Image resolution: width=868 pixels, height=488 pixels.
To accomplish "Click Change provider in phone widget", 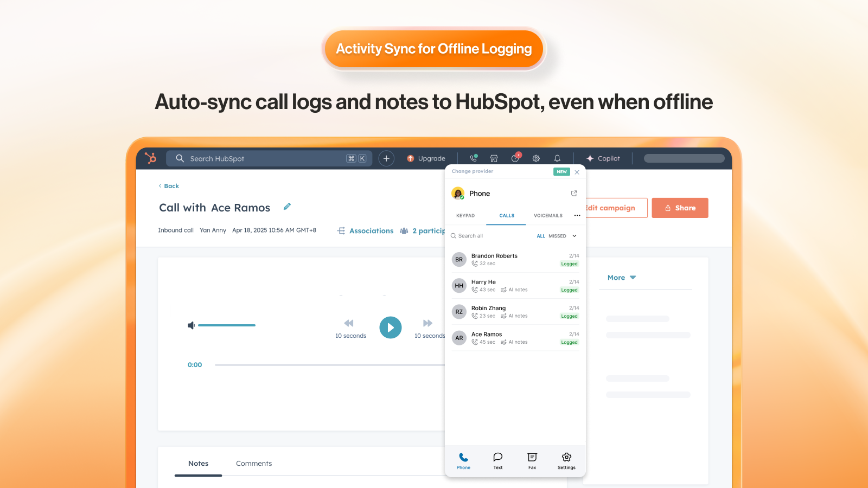I will [473, 171].
